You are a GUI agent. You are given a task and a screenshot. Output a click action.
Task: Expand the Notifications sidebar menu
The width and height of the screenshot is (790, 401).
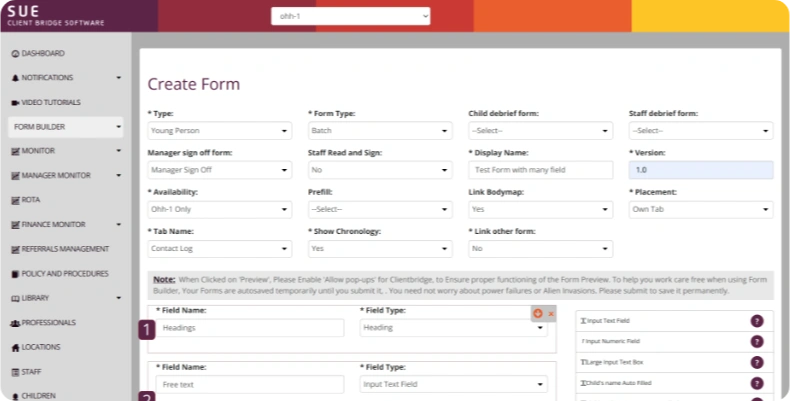(118, 77)
